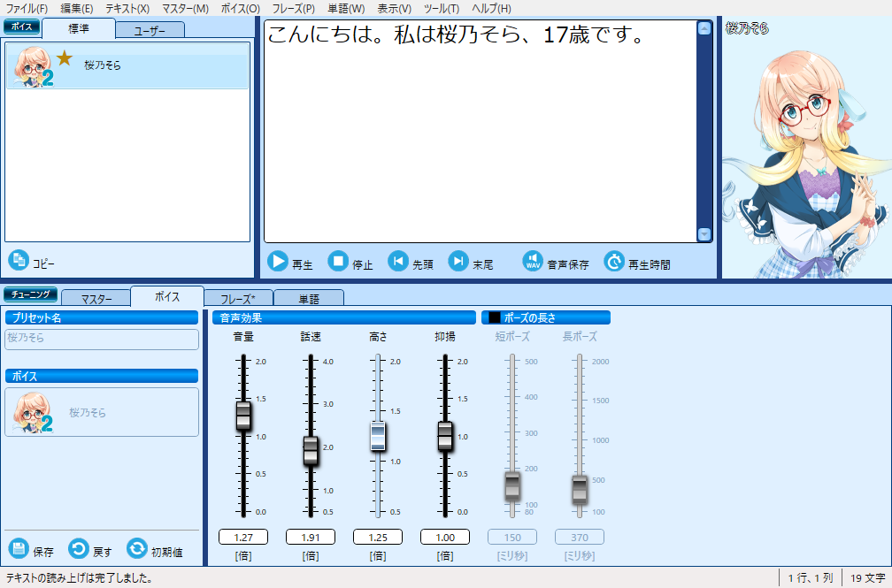Jump to end with 末尾 icon

click(458, 262)
